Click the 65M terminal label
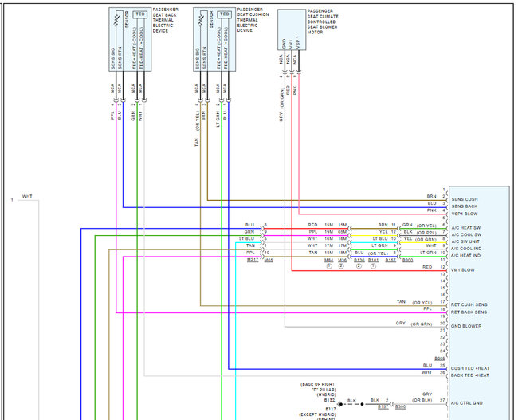The width and height of the screenshot is (518, 420). (x=342, y=232)
